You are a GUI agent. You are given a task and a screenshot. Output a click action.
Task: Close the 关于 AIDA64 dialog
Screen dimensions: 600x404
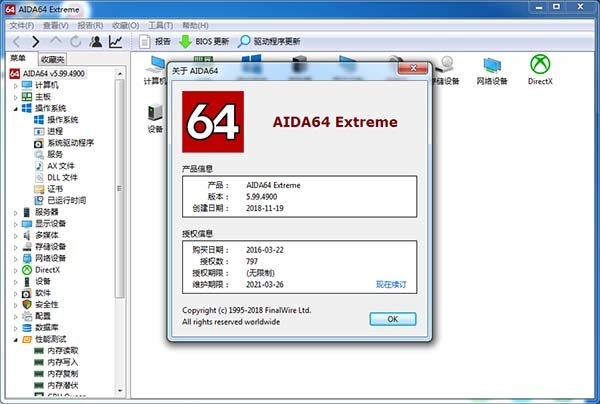pyautogui.click(x=413, y=68)
